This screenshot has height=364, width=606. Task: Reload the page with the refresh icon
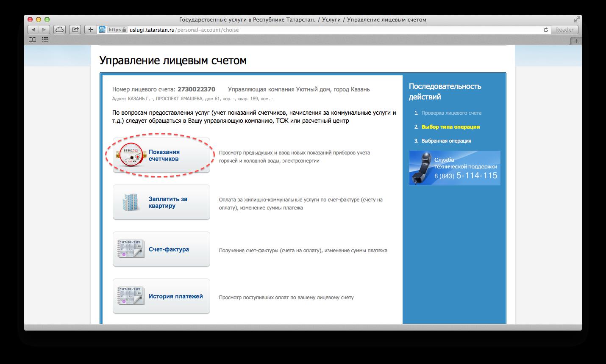(546, 30)
